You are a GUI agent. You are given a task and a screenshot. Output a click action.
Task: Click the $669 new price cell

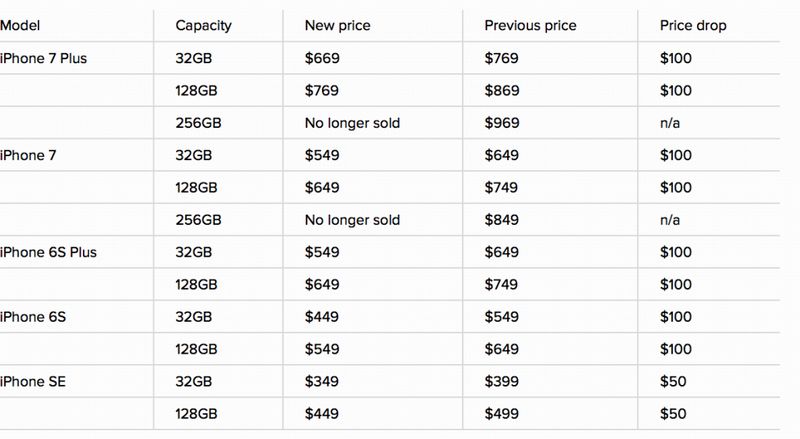coord(322,58)
